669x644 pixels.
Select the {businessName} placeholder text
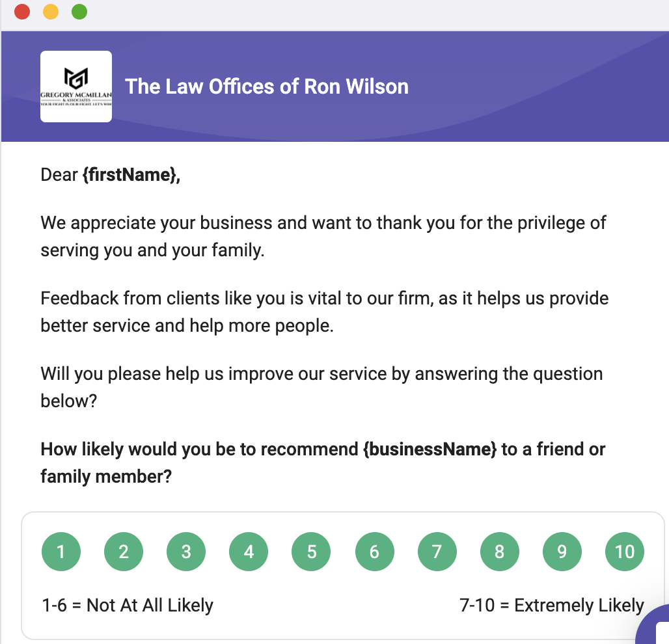pyautogui.click(x=430, y=449)
